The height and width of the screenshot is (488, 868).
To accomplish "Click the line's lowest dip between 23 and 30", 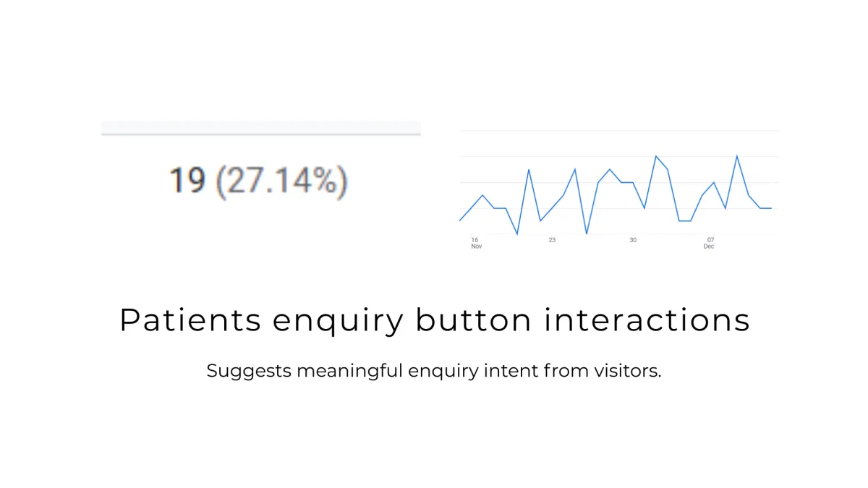I will [587, 234].
